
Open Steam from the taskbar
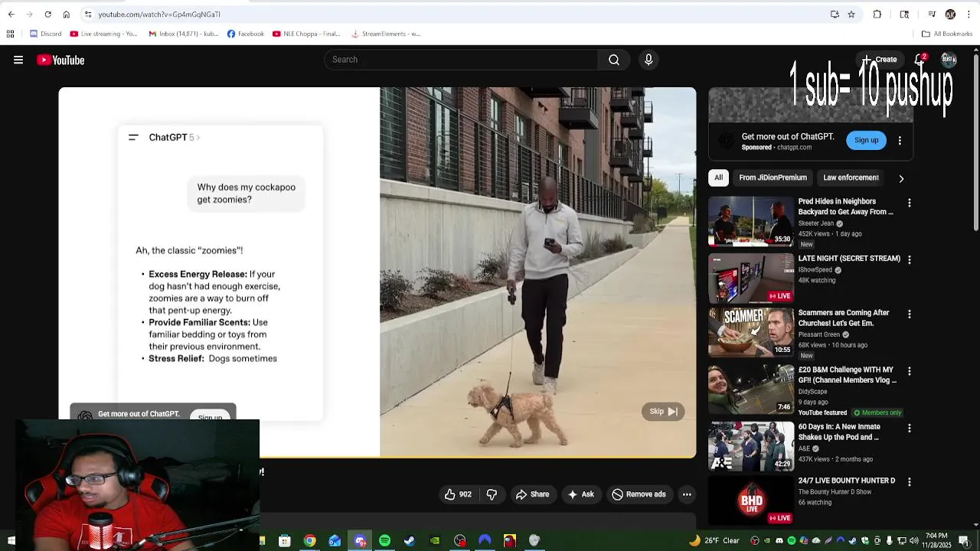click(x=410, y=541)
